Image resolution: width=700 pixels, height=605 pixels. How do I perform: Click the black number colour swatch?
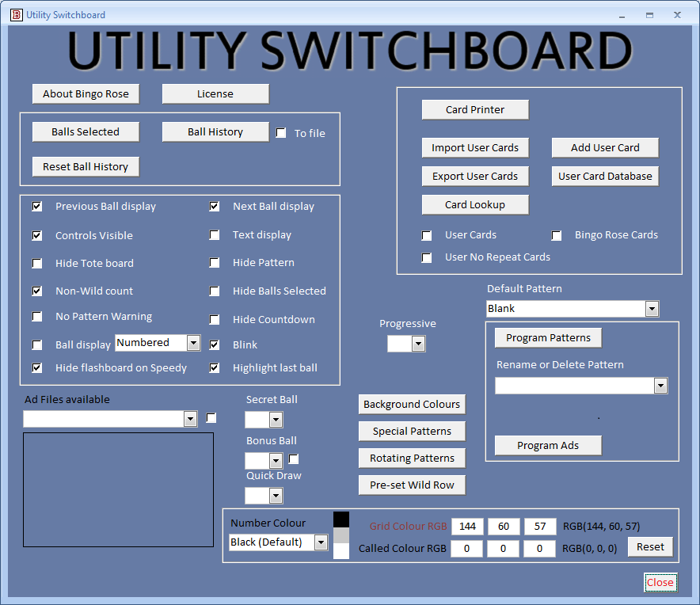341,519
